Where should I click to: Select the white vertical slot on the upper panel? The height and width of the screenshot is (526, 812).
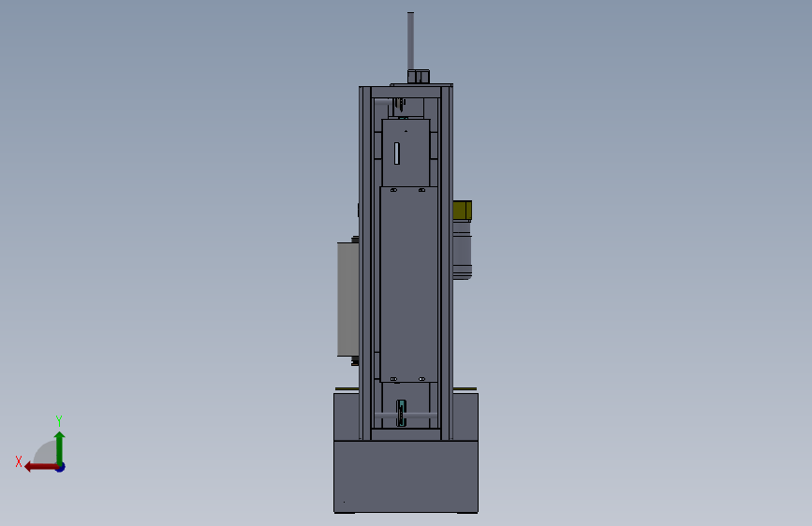(x=397, y=153)
